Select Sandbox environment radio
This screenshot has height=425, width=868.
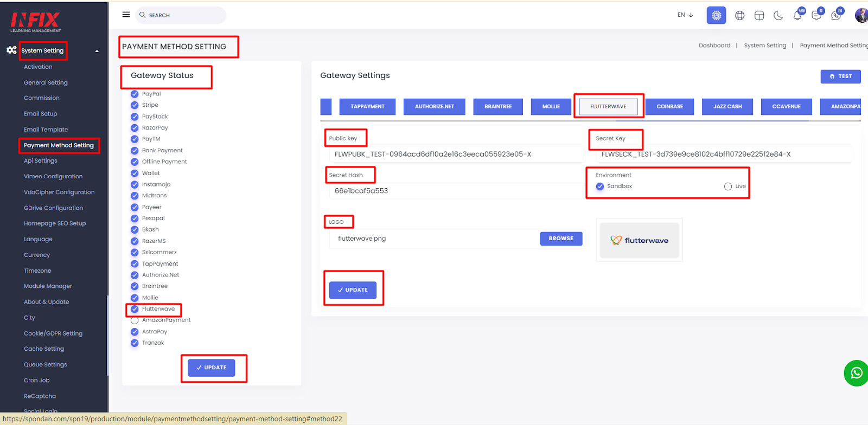600,186
